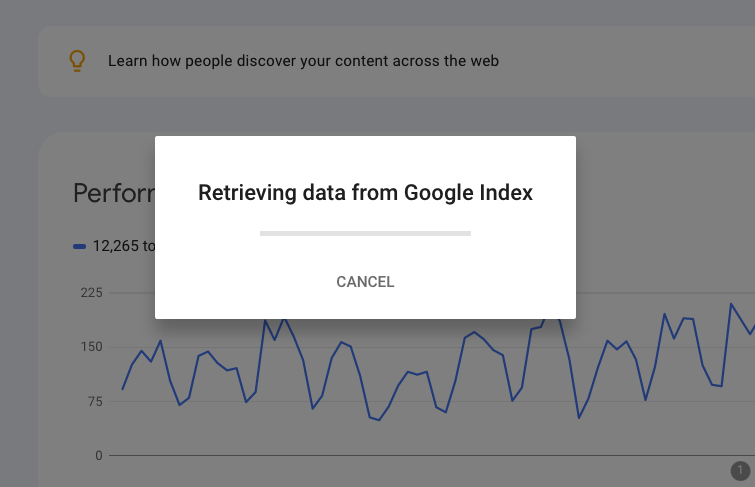Click the chart's horizontal zero baseline
The image size is (755, 487).
coord(400,456)
